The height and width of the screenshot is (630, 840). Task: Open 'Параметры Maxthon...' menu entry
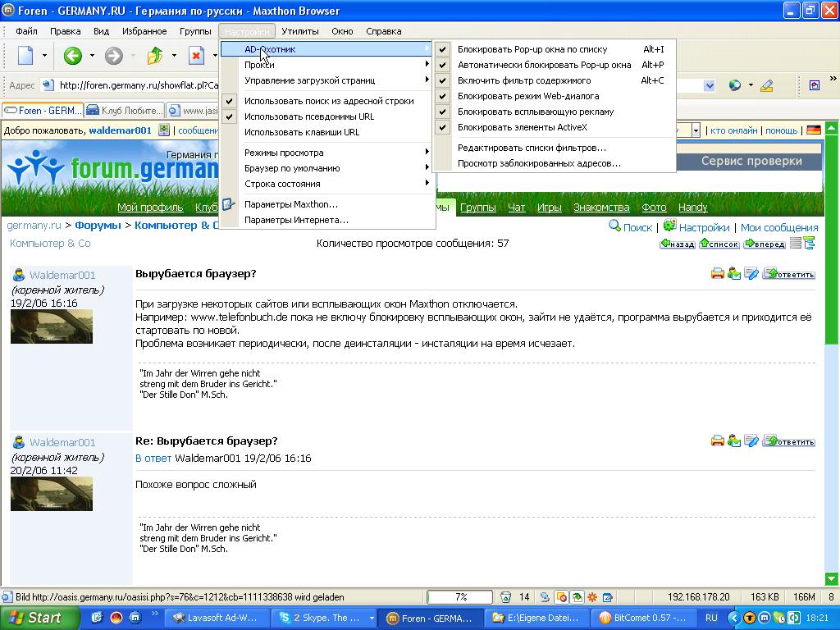coord(326,204)
